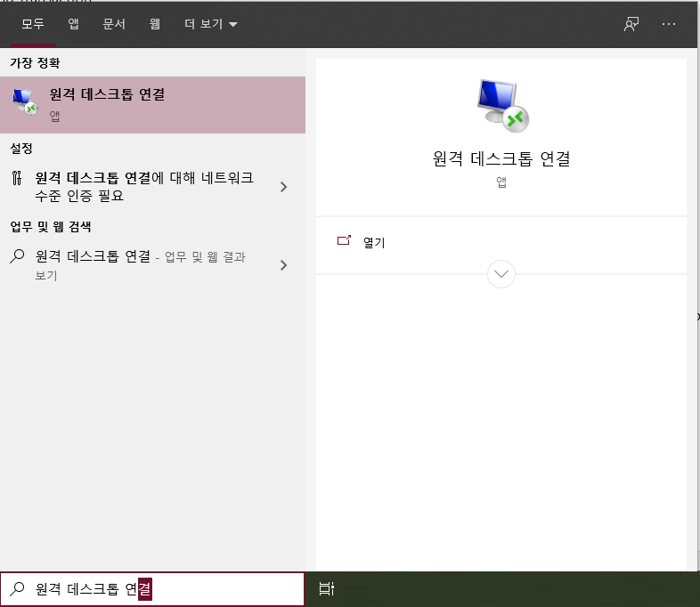This screenshot has width=700, height=607.
Task: Switch to the 문서 tab
Action: tap(114, 24)
